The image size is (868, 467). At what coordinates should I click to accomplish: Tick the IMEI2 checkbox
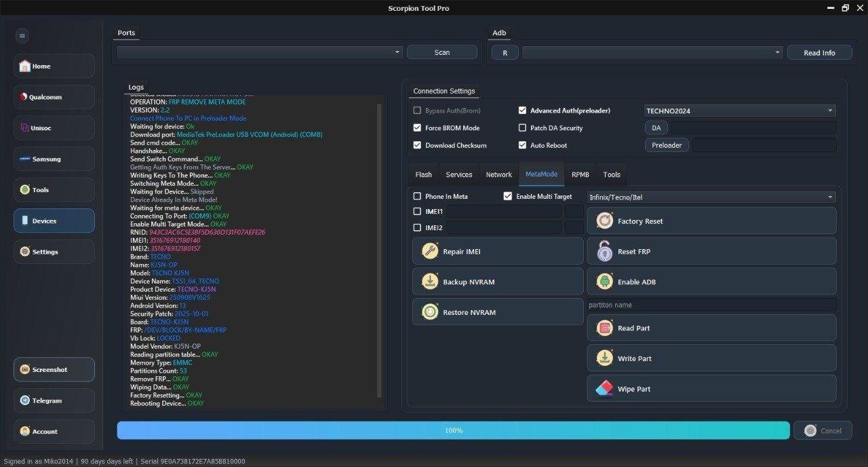click(x=417, y=227)
